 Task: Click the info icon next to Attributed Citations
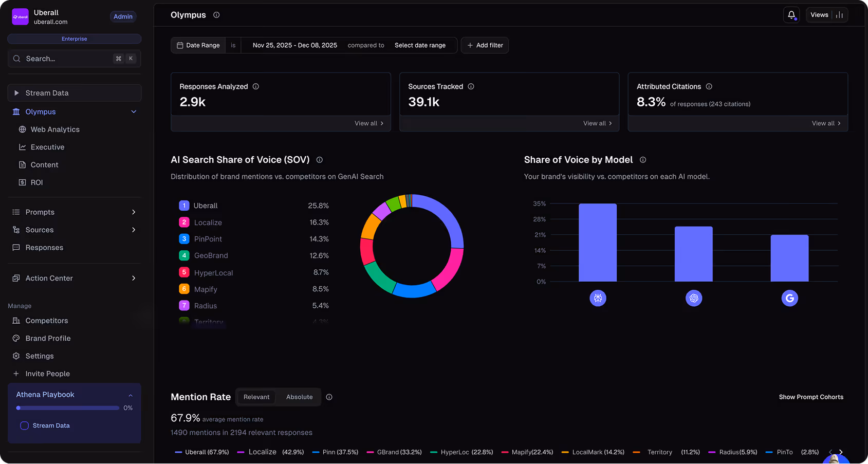(709, 86)
